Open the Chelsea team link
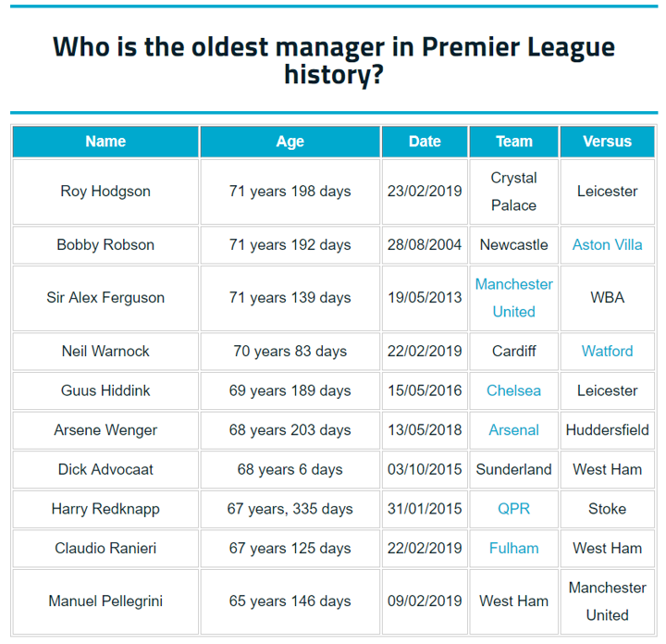The height and width of the screenshot is (644, 666). pyautogui.click(x=513, y=390)
